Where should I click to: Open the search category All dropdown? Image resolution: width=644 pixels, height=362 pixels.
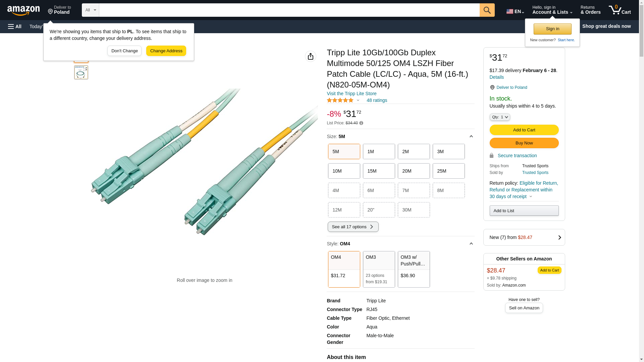click(x=90, y=10)
